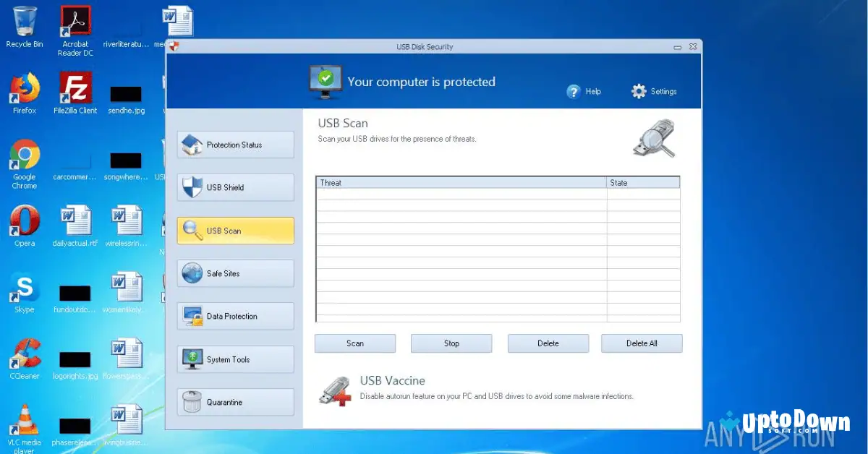
Task: Start a scan with the Scan button
Action: tap(354, 343)
